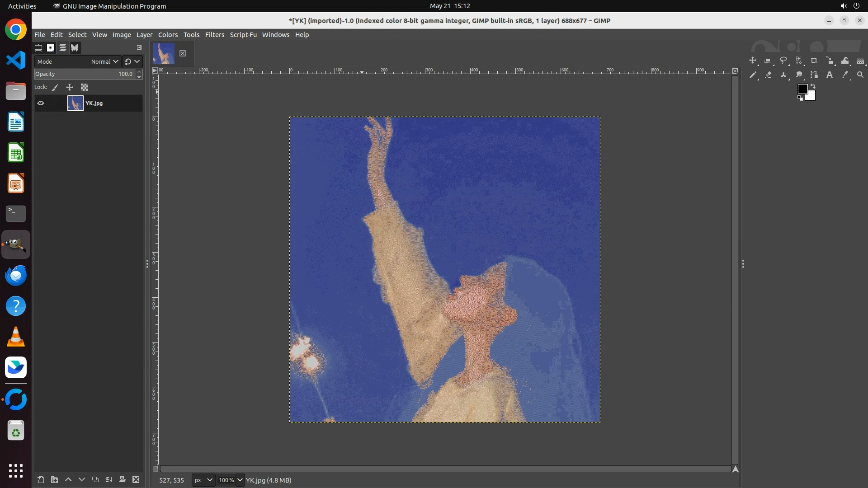Viewport: 868px width, 488px height.
Task: Open the zoom level 100% dropdown
Action: [x=240, y=480]
